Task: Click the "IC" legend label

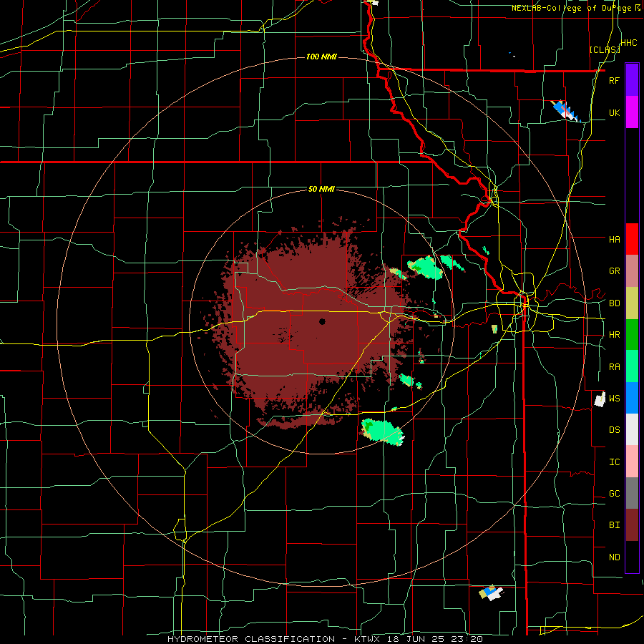Action: point(614,462)
